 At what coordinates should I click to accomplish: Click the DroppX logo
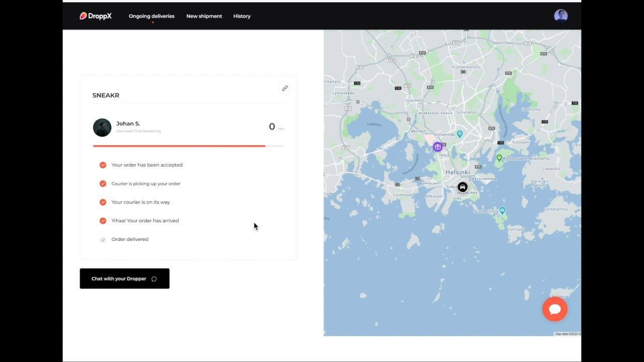pyautogui.click(x=96, y=16)
